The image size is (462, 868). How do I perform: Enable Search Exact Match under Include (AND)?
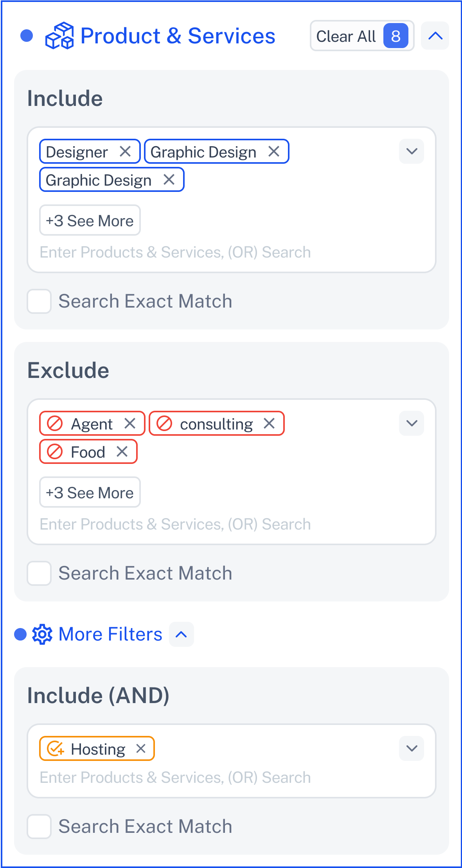[39, 827]
